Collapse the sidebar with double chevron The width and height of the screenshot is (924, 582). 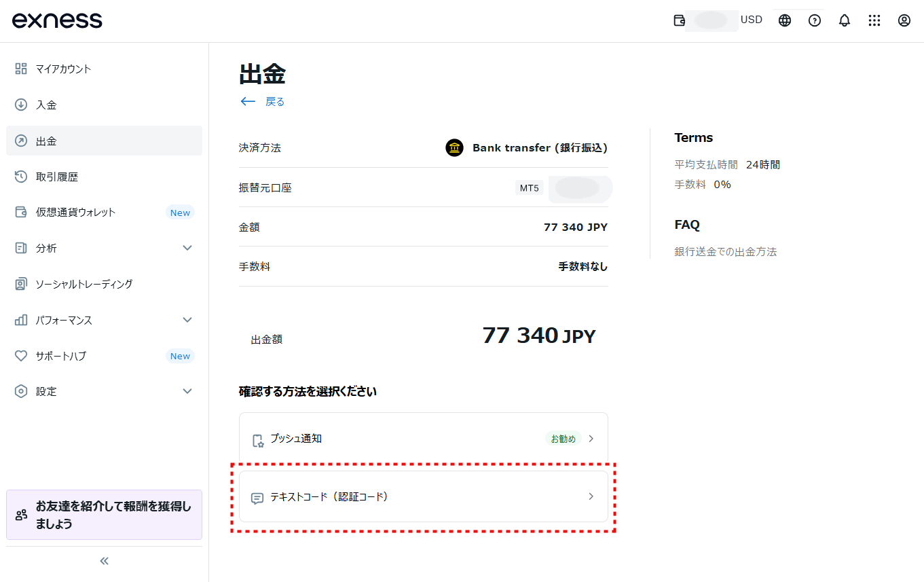(105, 561)
